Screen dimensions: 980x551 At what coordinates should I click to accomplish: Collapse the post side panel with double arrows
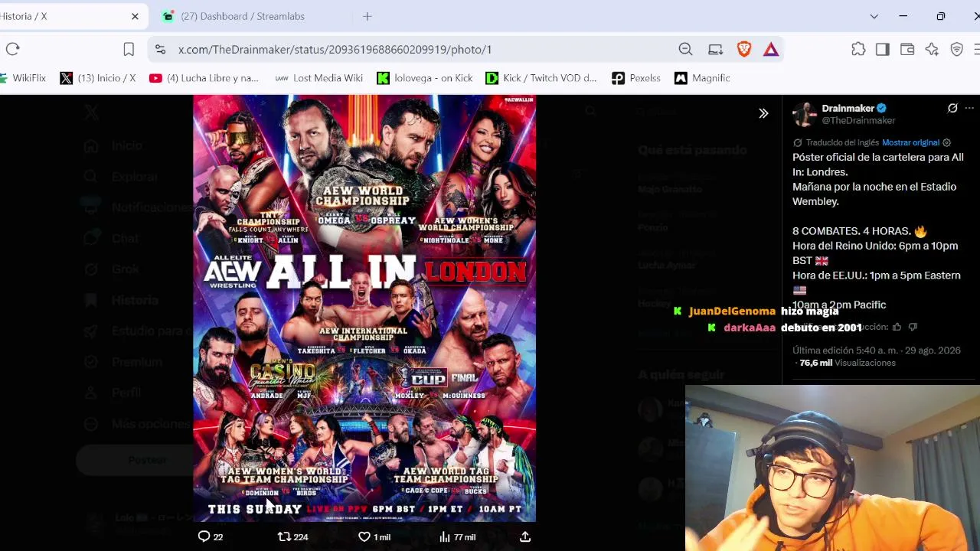763,113
